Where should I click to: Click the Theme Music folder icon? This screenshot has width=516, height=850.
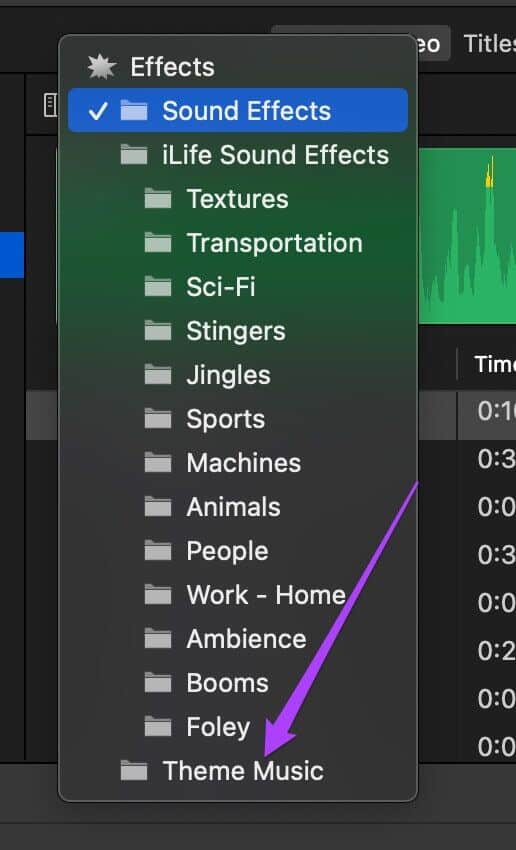tap(134, 770)
